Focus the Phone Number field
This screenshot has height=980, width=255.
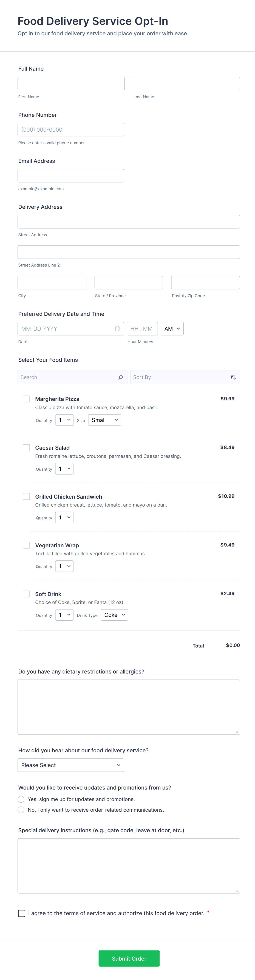coord(70,130)
